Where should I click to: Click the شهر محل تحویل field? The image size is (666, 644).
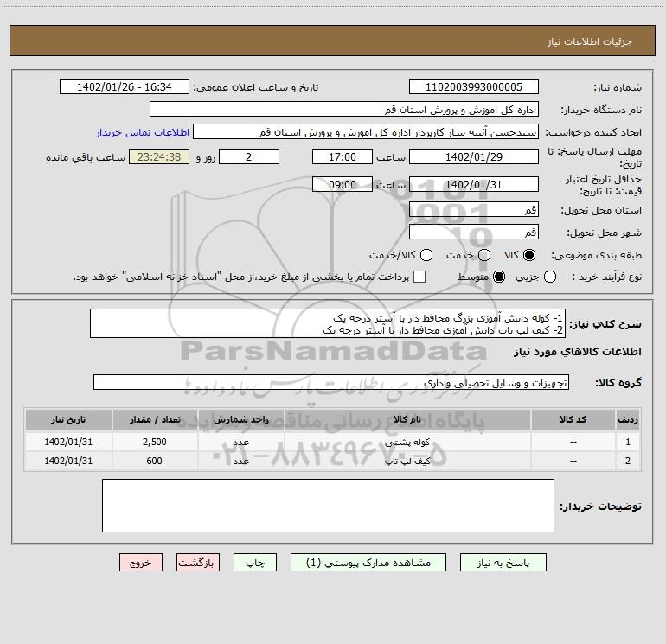coord(474,232)
